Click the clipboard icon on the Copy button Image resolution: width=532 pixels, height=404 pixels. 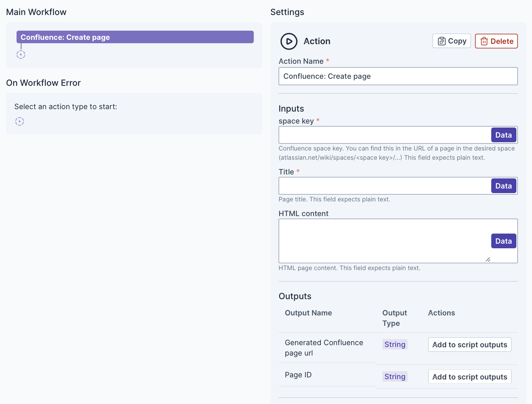[442, 41]
